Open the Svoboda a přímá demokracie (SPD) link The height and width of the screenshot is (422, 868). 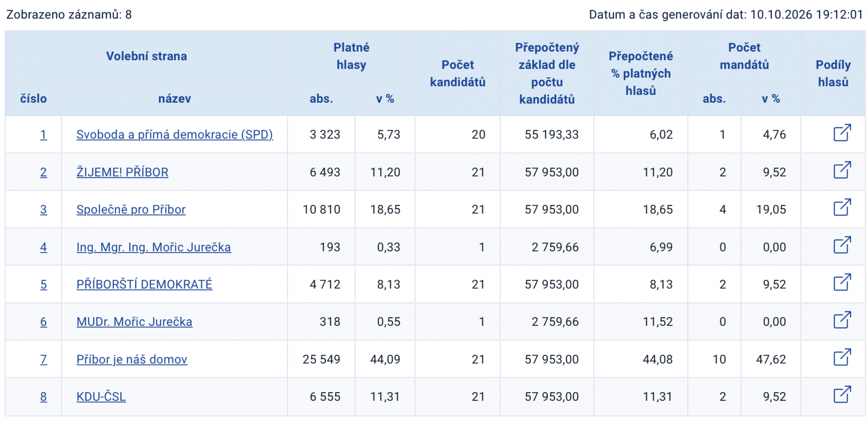[175, 135]
